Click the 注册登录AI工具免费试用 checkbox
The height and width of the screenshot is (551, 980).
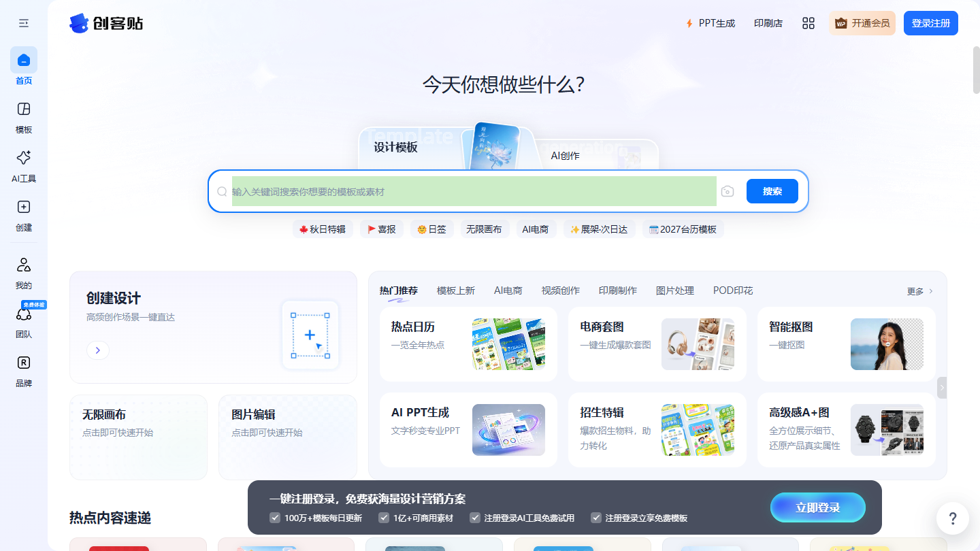(x=475, y=518)
